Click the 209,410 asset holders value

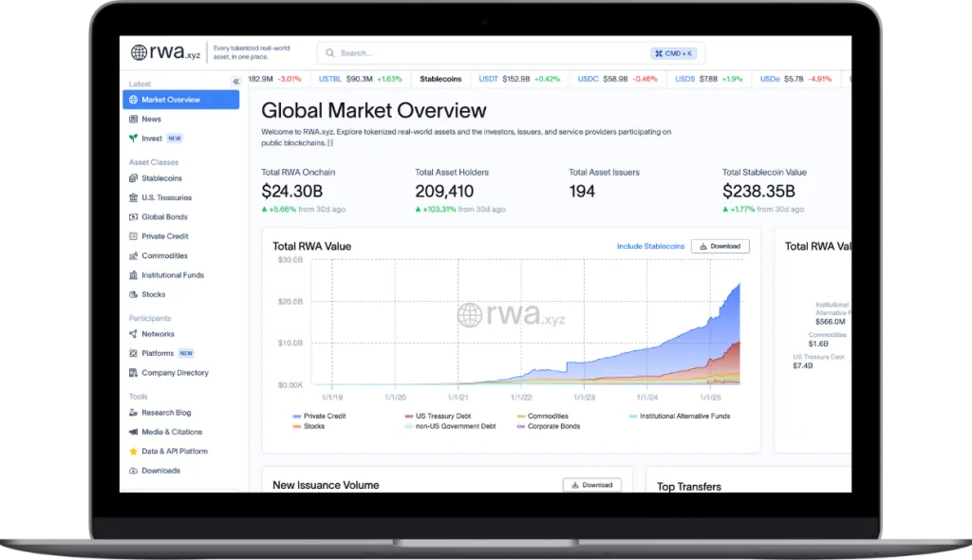444,191
